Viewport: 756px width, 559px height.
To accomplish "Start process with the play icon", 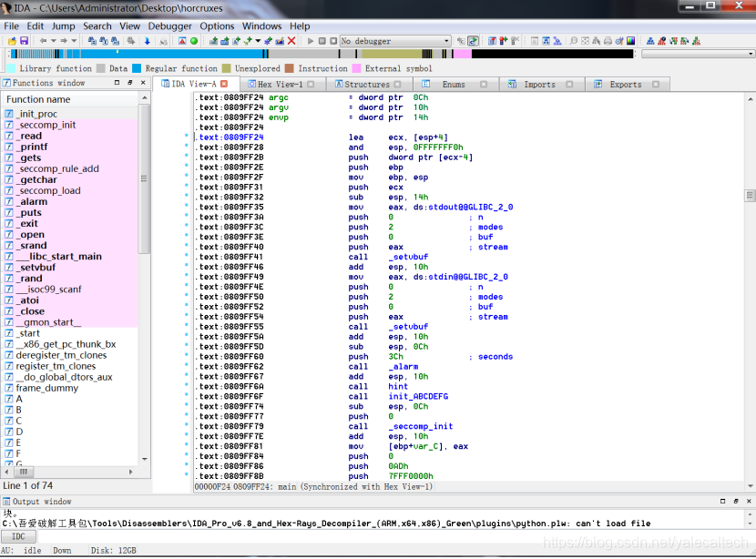I will point(311,41).
